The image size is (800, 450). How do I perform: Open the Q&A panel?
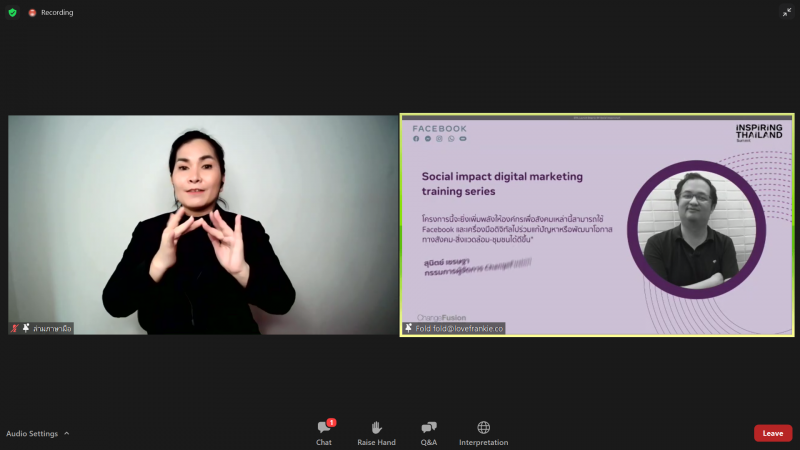(429, 433)
